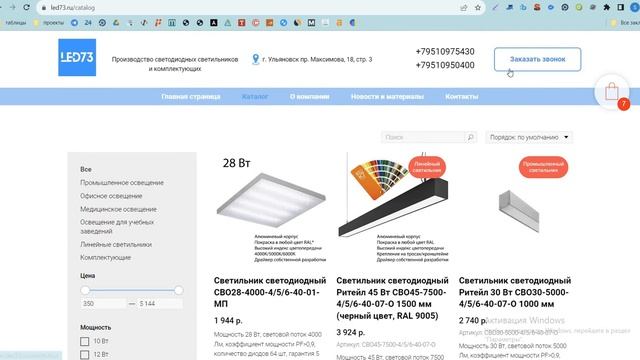Screen dimensions: 640x360
Task: Filter by "Медицинское освещение"
Action: coord(118,209)
